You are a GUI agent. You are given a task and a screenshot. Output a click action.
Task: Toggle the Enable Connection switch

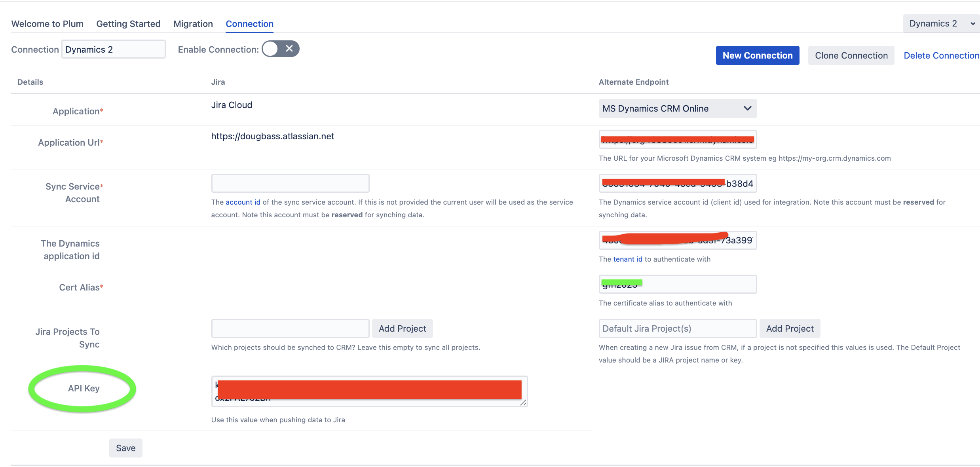(280, 49)
